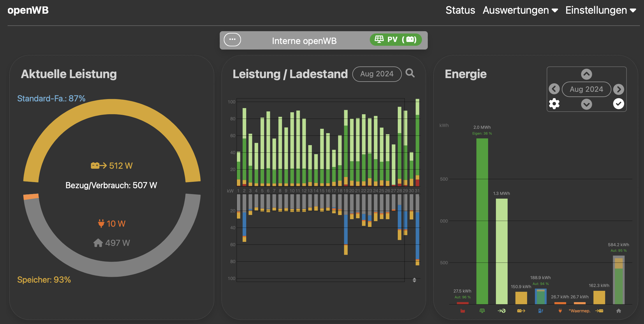Click the yellow battery arc in Aktuelle Leistung
Viewport: 644px width, 324px height.
(112, 107)
